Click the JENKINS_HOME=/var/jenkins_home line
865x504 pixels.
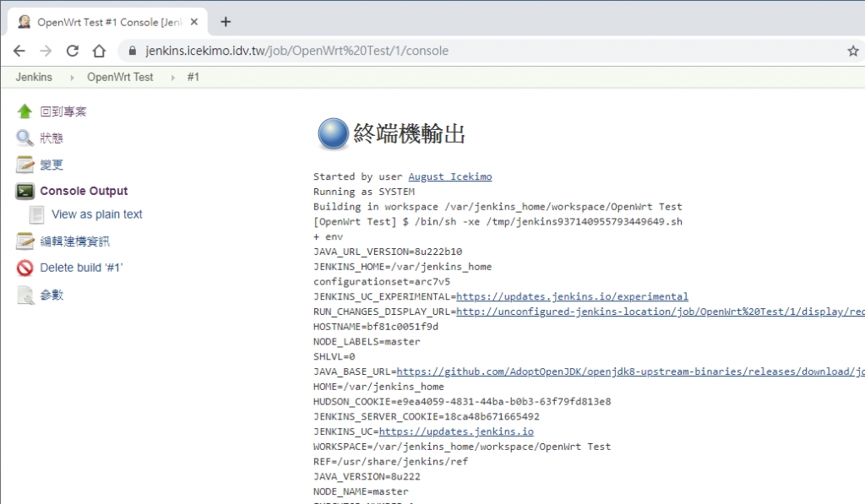403,266
